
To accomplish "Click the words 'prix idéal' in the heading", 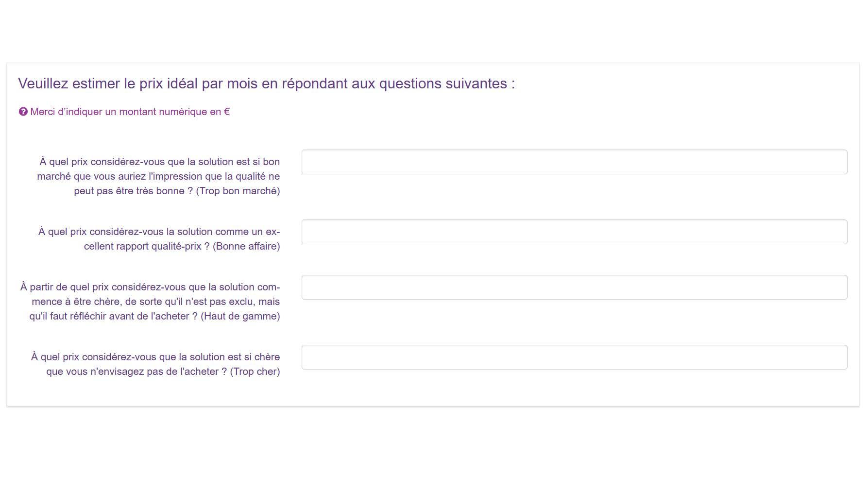I will point(169,84).
